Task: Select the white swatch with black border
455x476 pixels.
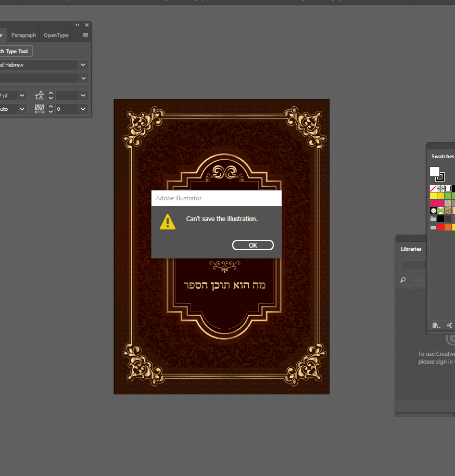Action: 448,188
